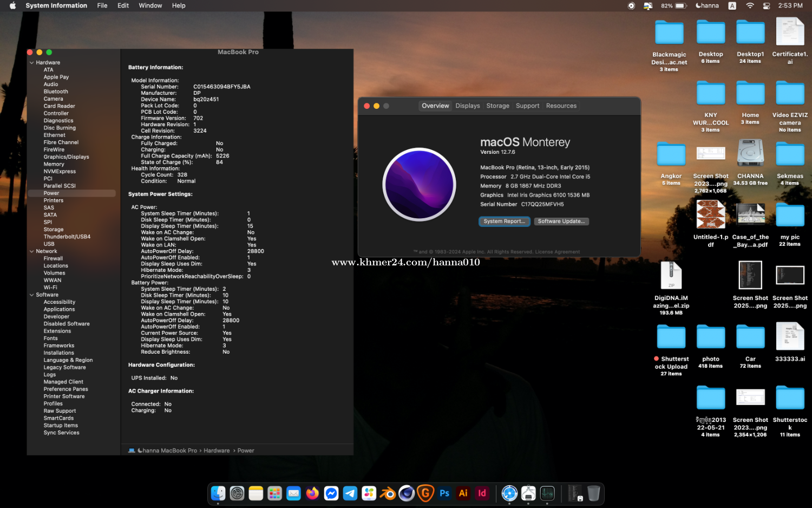812x508 pixels.
Task: Click the Software Update... button
Action: [561, 221]
